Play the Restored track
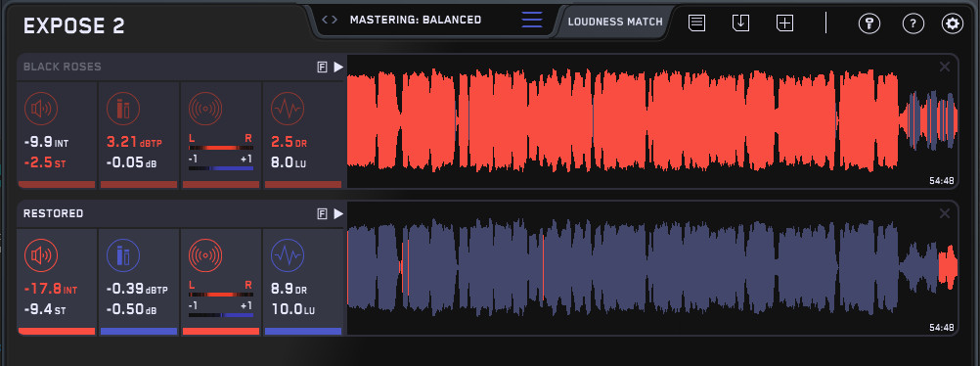 (338, 214)
